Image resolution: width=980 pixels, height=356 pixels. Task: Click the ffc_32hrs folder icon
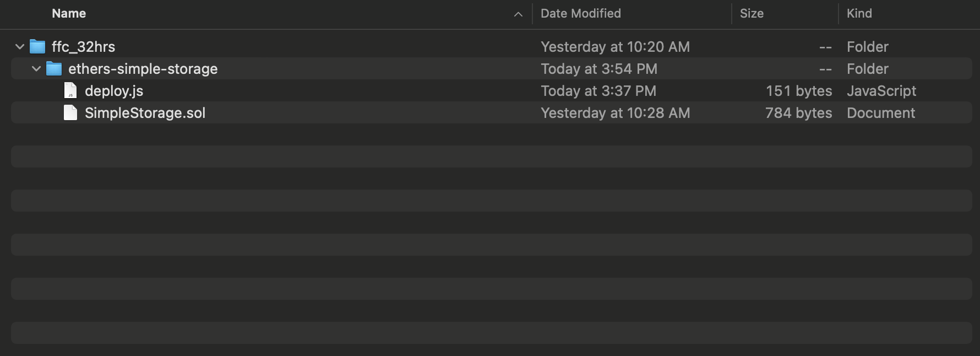pyautogui.click(x=37, y=47)
